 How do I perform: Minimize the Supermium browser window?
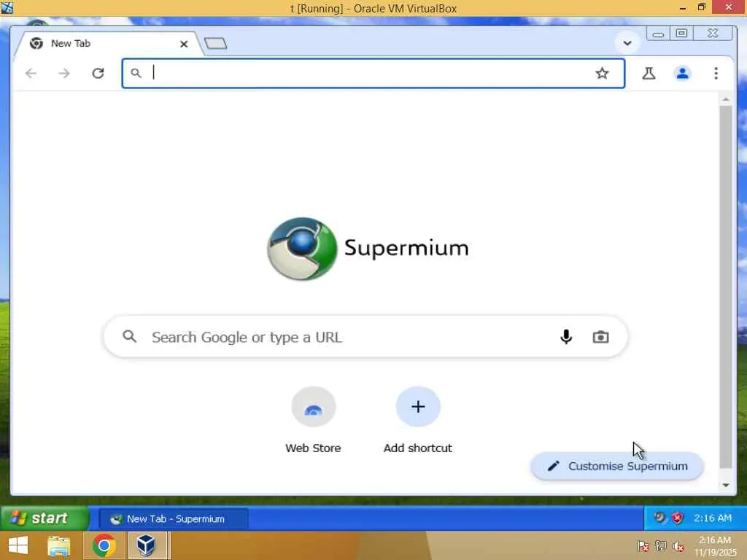(658, 34)
